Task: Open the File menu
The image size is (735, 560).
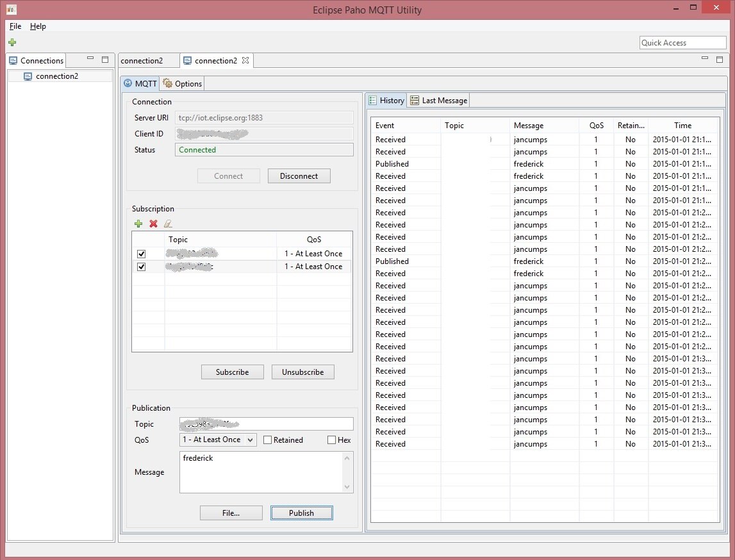Action: pos(15,26)
